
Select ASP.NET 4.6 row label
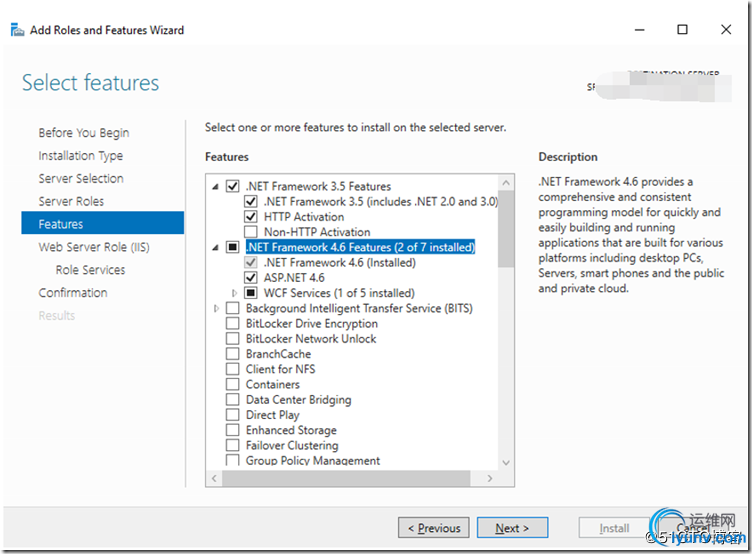pyautogui.click(x=294, y=278)
